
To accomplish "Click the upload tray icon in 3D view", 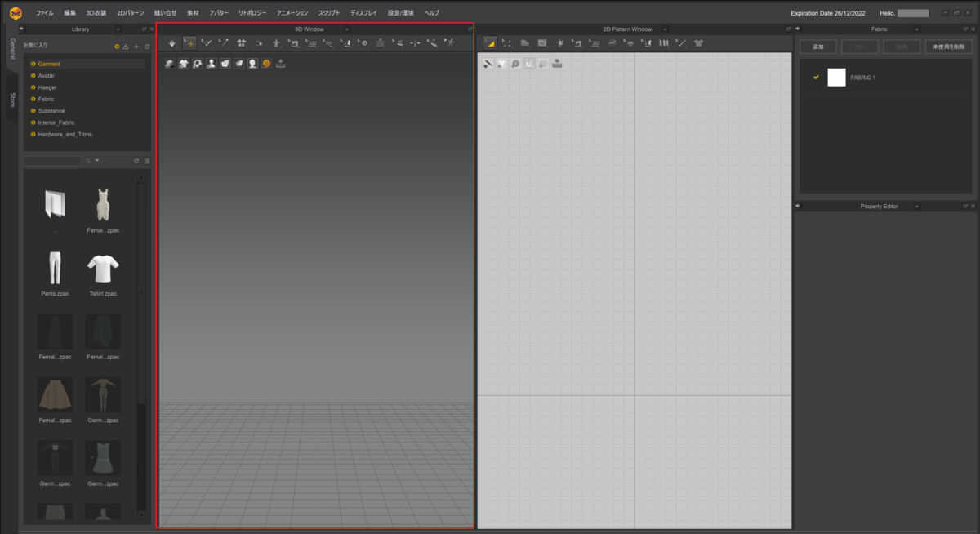I will [x=280, y=64].
